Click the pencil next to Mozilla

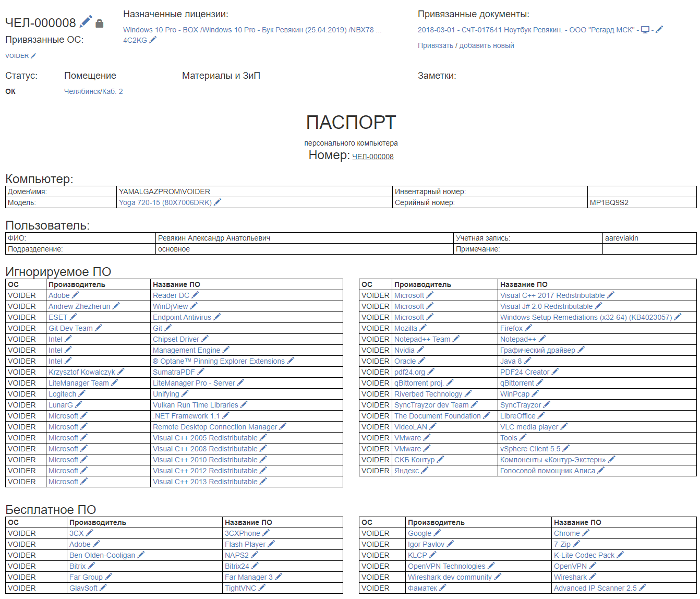point(423,328)
